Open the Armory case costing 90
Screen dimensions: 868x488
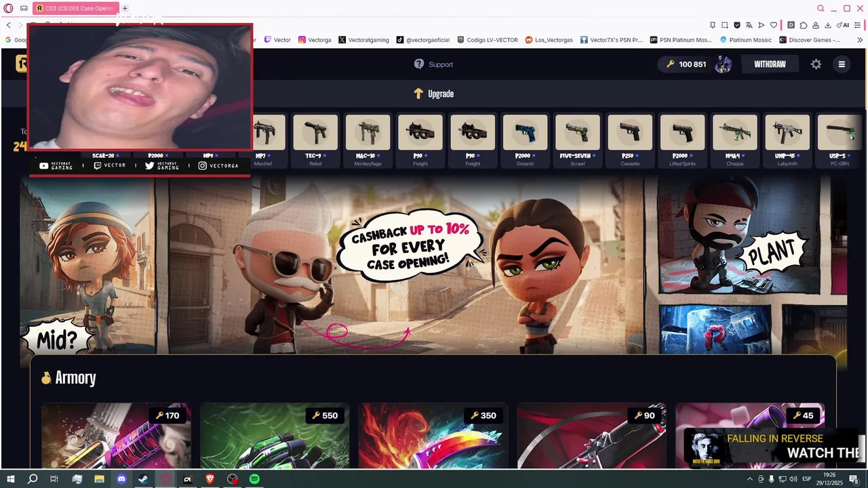pos(592,436)
